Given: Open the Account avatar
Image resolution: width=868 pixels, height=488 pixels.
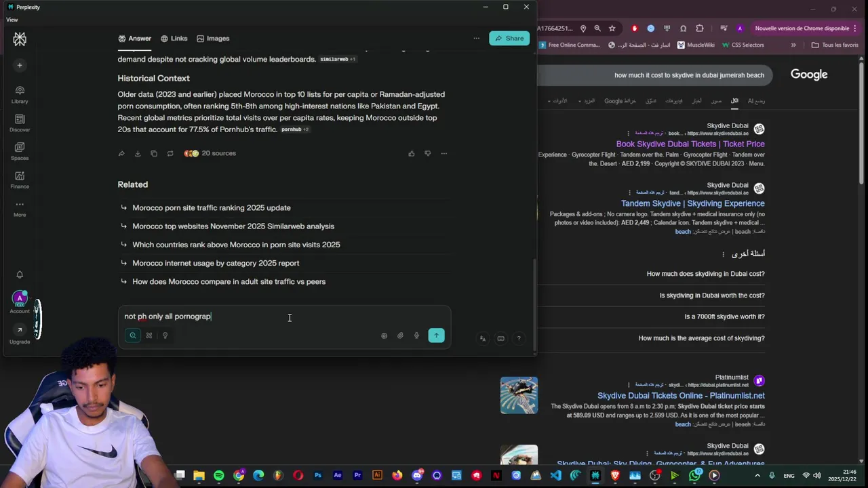Looking at the screenshot, I should 20,298.
